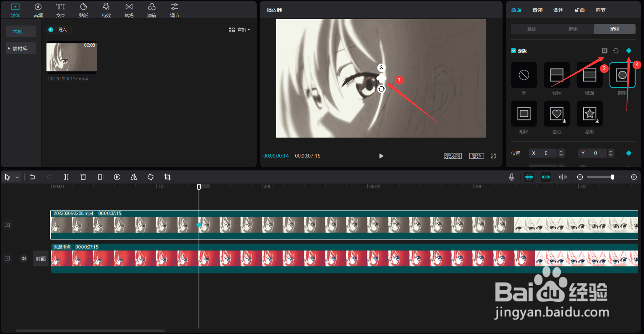Select the 20220209 2137.mp4 media thumbnail
The height and width of the screenshot is (334, 644).
[72, 57]
